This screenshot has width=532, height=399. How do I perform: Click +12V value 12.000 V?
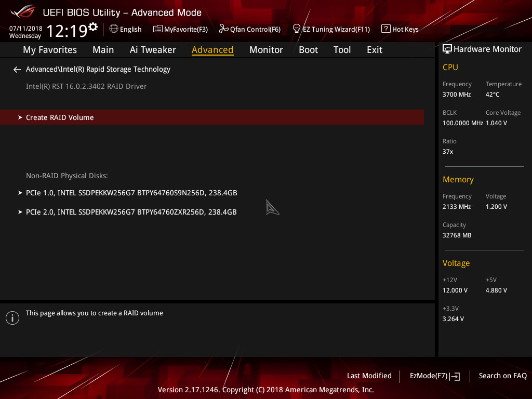[x=455, y=290]
